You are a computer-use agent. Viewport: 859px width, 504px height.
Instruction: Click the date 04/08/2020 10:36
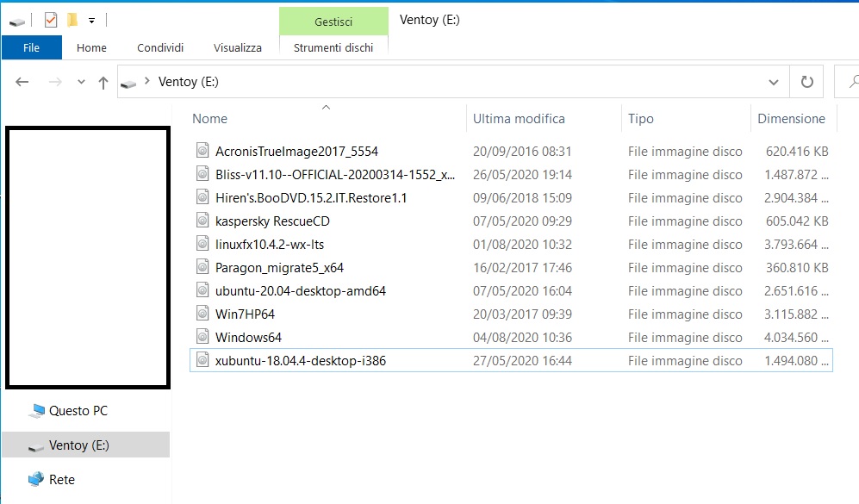(x=522, y=338)
